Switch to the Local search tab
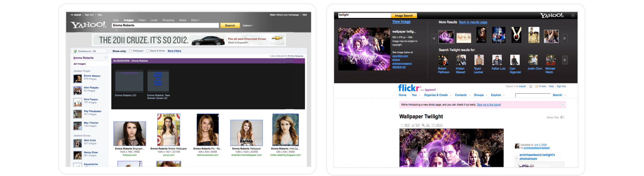The width and height of the screenshot is (644, 176). [154, 20]
